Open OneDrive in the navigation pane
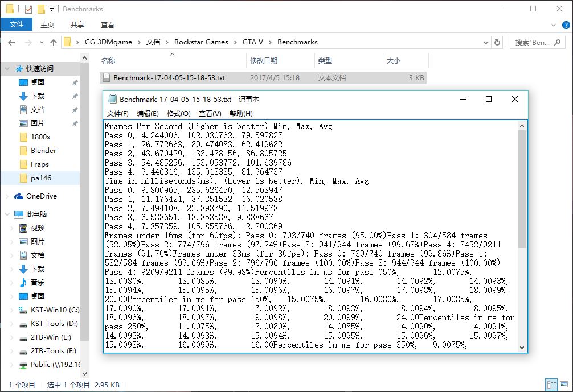The height and width of the screenshot is (392, 573). [x=41, y=196]
